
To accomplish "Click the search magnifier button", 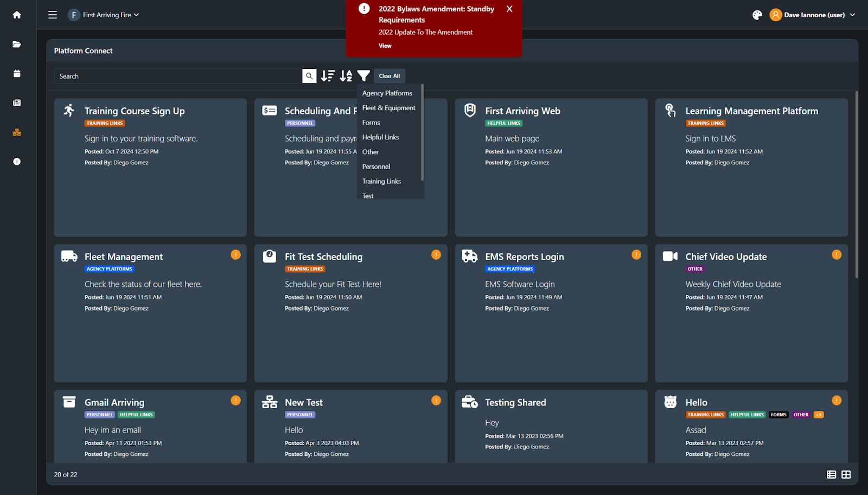I will point(309,76).
